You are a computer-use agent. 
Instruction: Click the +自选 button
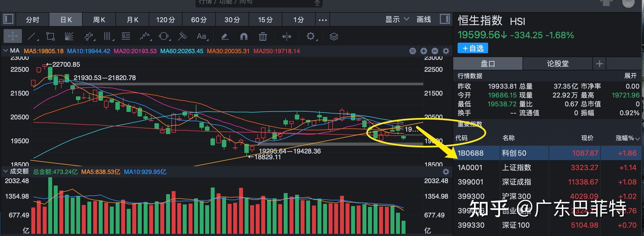473,48
